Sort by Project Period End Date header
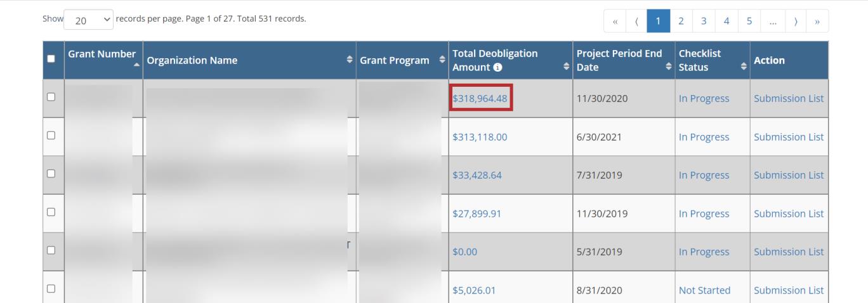Screen dimensions: 868x303 coord(619,60)
